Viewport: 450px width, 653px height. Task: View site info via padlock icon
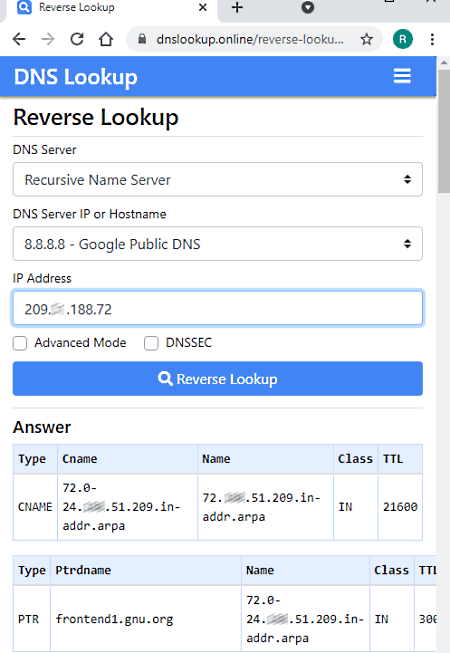pyautogui.click(x=142, y=39)
